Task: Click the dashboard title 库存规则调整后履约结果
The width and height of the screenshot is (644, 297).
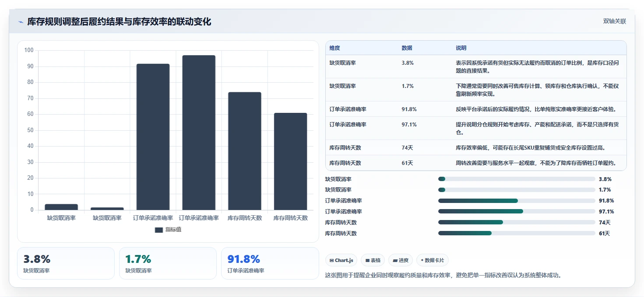Action: 119,22
